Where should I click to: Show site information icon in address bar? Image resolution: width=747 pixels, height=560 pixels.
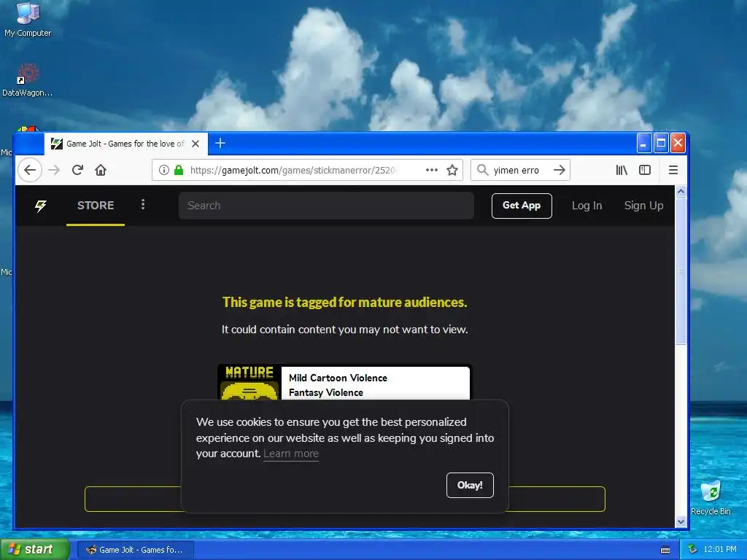(x=164, y=170)
